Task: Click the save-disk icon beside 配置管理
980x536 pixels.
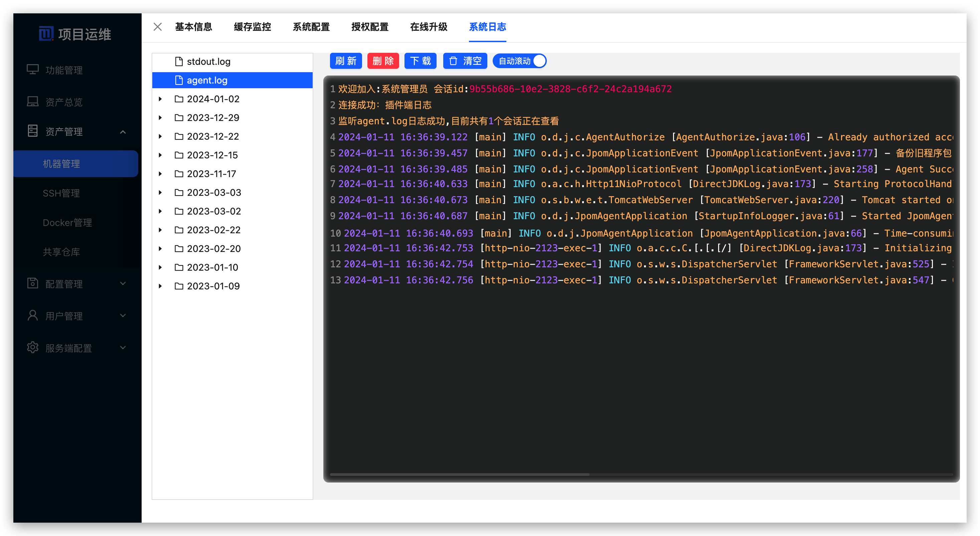Action: (x=33, y=283)
